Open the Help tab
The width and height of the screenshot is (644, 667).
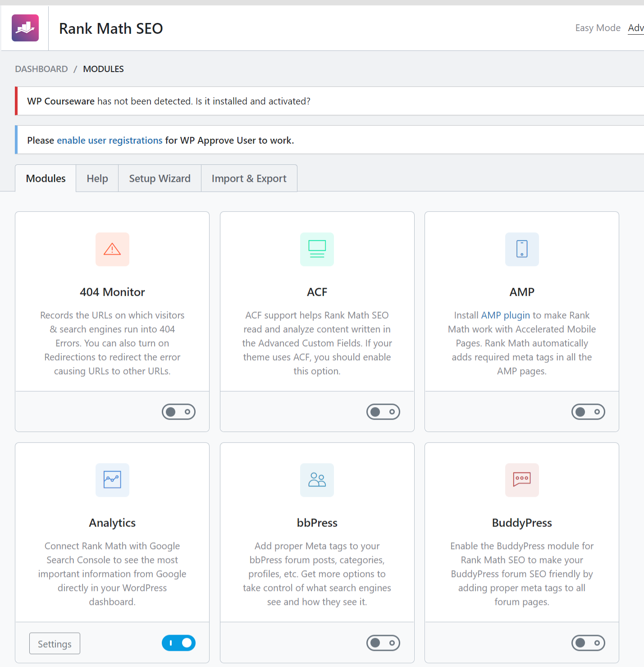97,178
